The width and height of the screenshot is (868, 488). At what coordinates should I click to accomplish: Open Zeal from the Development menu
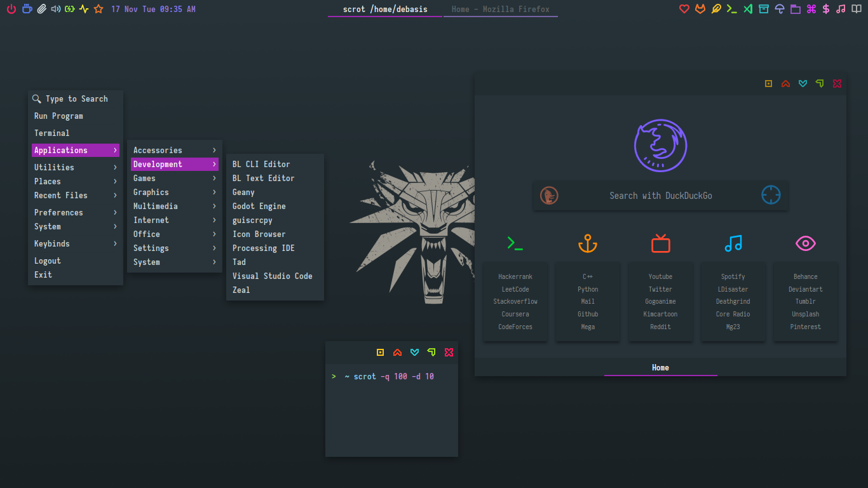[x=275, y=290]
